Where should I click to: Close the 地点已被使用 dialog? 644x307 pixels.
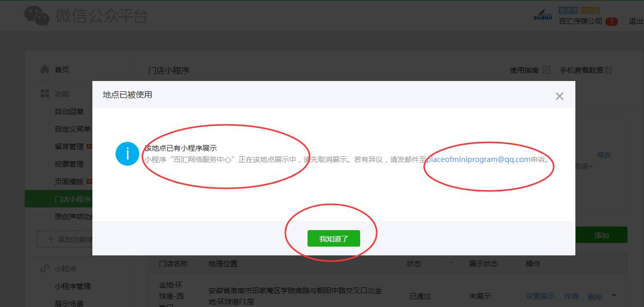559,96
